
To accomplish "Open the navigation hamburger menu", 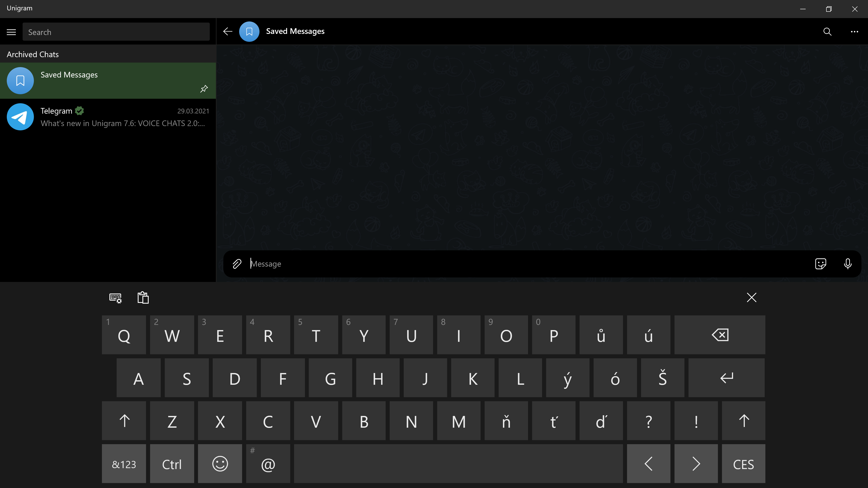I will (x=11, y=32).
